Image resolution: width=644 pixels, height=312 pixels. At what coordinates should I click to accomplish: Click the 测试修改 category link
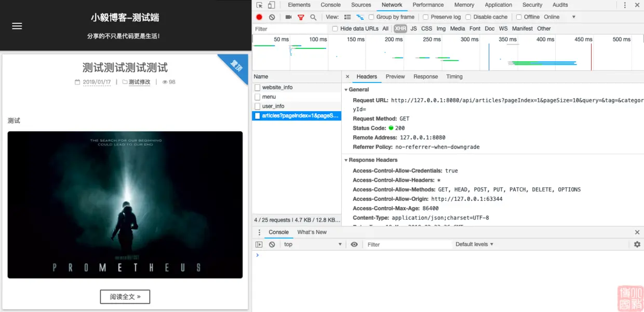(140, 82)
